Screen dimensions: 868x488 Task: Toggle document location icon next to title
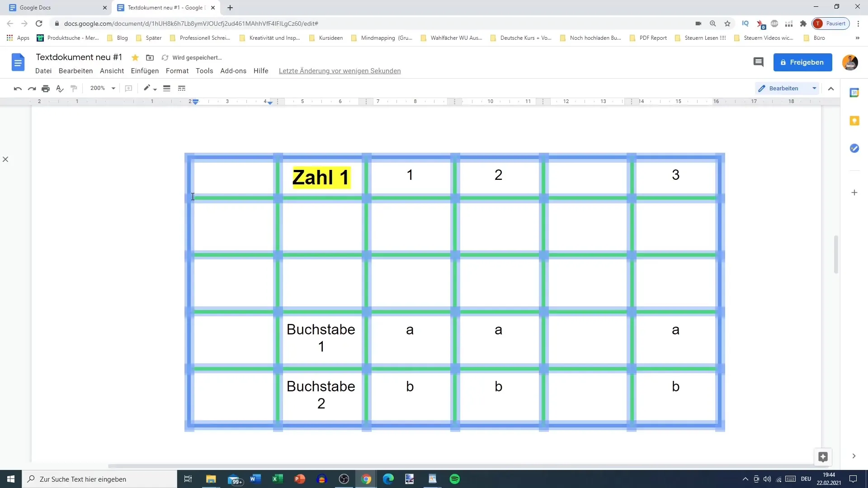coord(151,57)
